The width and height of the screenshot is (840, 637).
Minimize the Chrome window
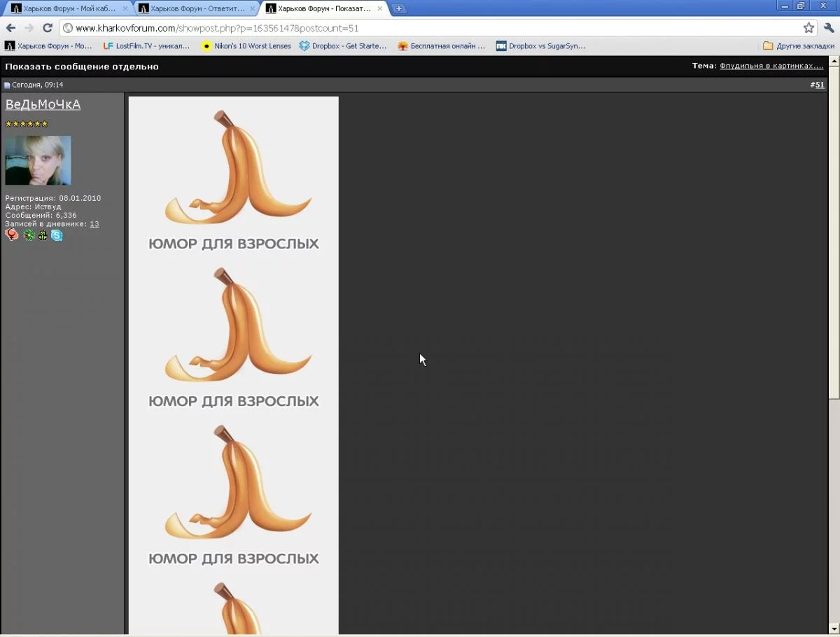coord(785,6)
